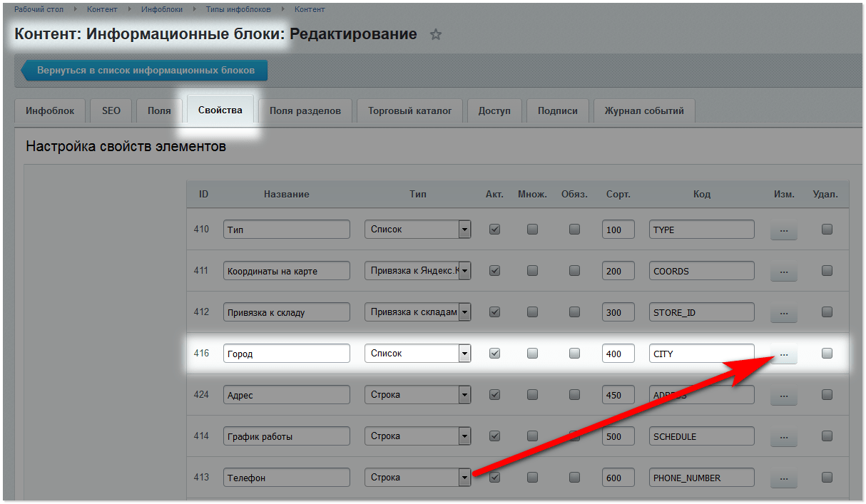Open type dropdown for Город property
The width and height of the screenshot is (866, 504).
[418, 354]
